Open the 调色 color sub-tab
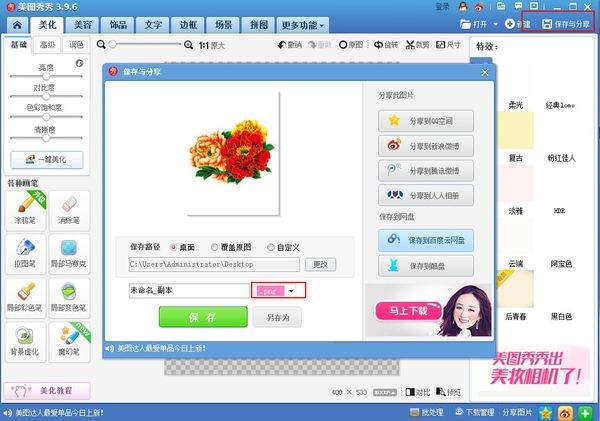Viewport: 600px width, 421px height. point(76,45)
